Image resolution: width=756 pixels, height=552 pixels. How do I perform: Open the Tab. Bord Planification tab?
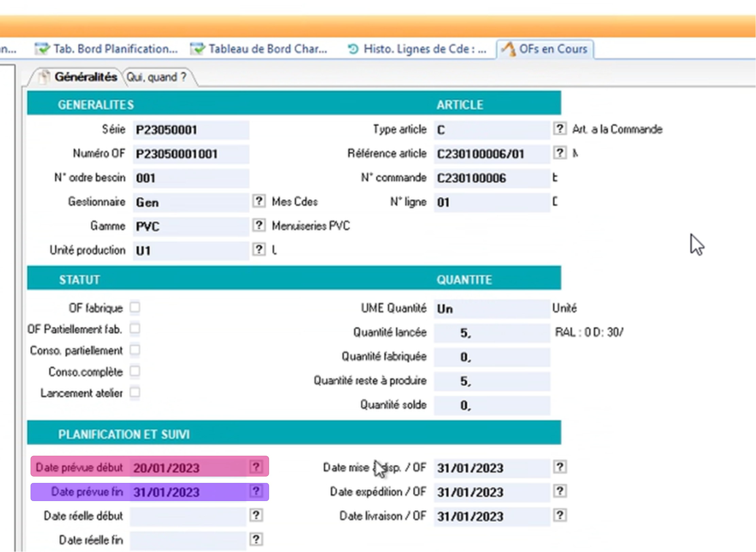[107, 49]
